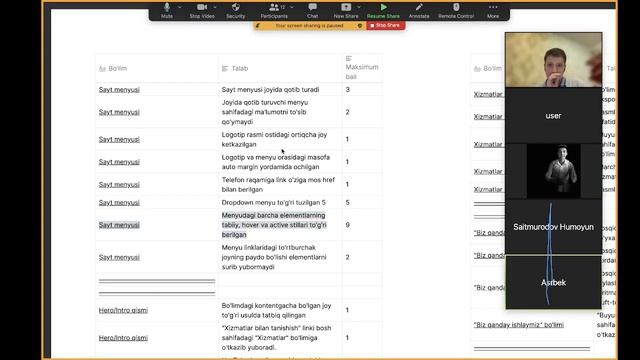Select the Asrbek participant tile
Viewport: 640px width, 360px height.
[x=553, y=282]
